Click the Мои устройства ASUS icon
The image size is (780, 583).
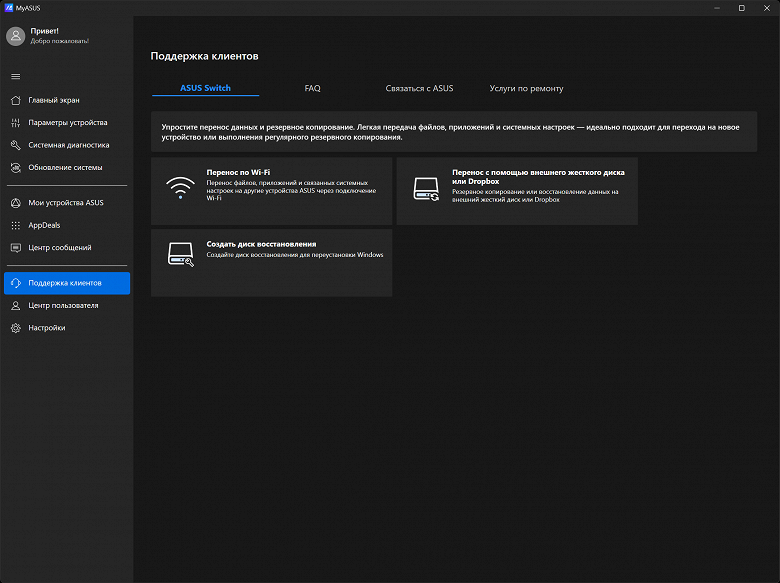click(x=15, y=203)
